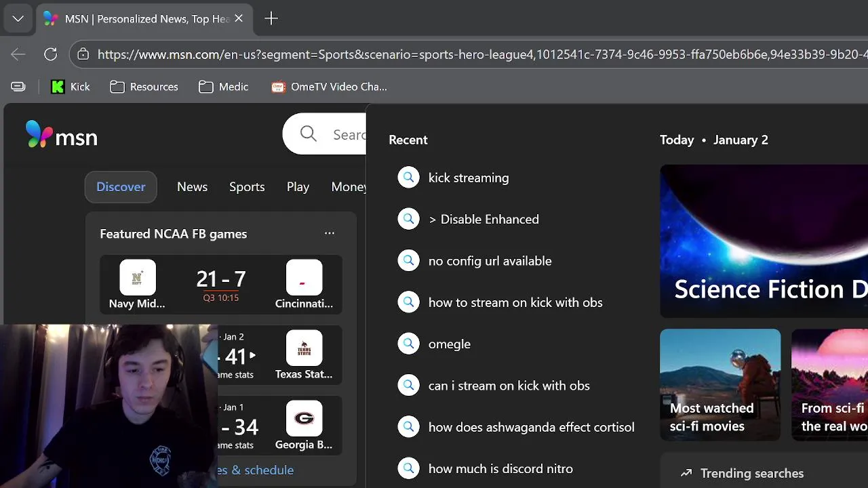Open the Science Fiction hero image
The width and height of the screenshot is (868, 488).
(x=764, y=241)
